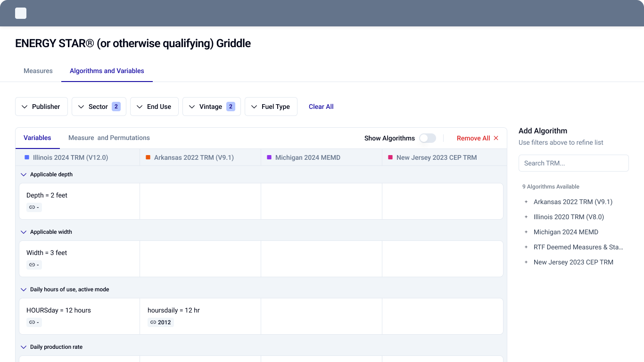Add RTF Deemed Measures plus icon
This screenshot has width=644, height=362.
tap(526, 247)
